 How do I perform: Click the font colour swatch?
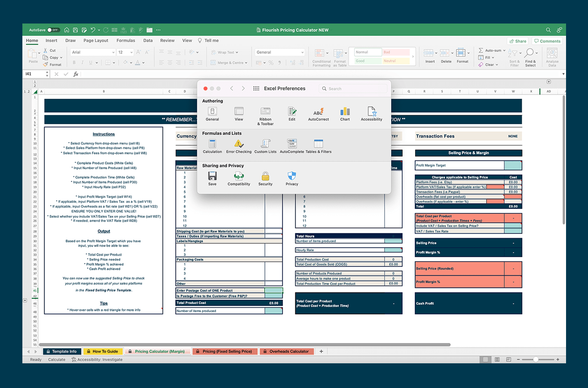138,62
